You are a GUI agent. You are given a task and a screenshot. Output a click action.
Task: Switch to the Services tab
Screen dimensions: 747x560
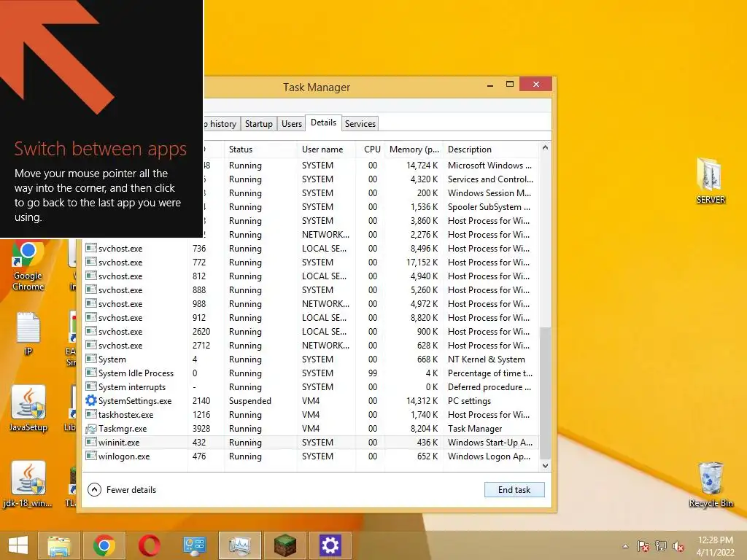tap(360, 124)
